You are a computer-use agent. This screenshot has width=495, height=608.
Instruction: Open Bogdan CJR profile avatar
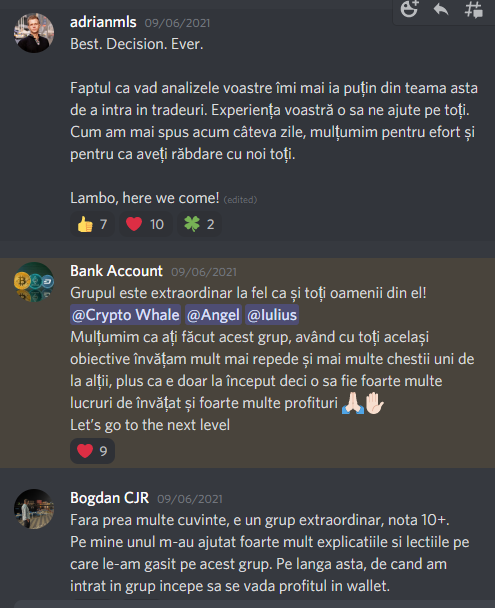[34, 509]
